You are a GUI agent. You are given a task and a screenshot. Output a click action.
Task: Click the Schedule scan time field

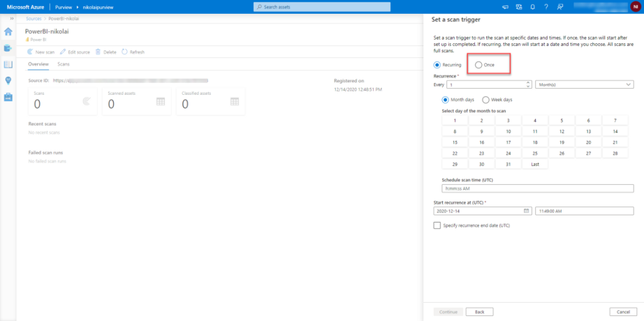pyautogui.click(x=538, y=188)
